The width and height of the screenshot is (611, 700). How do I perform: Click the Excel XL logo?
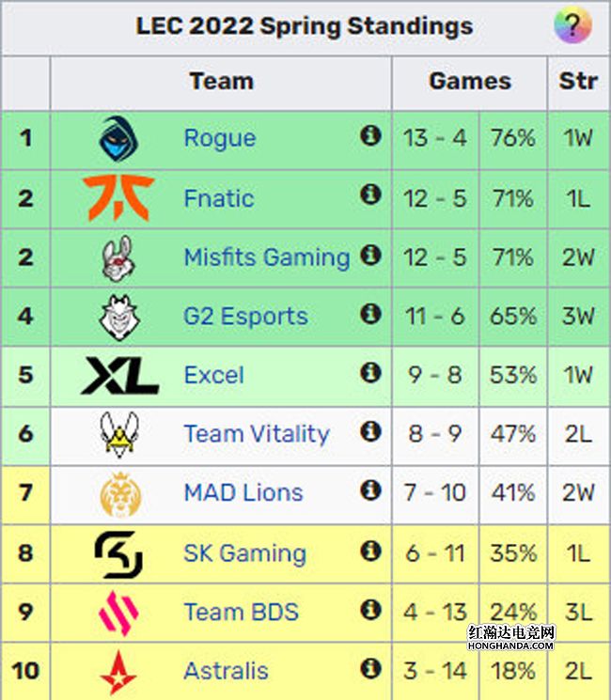point(119,376)
